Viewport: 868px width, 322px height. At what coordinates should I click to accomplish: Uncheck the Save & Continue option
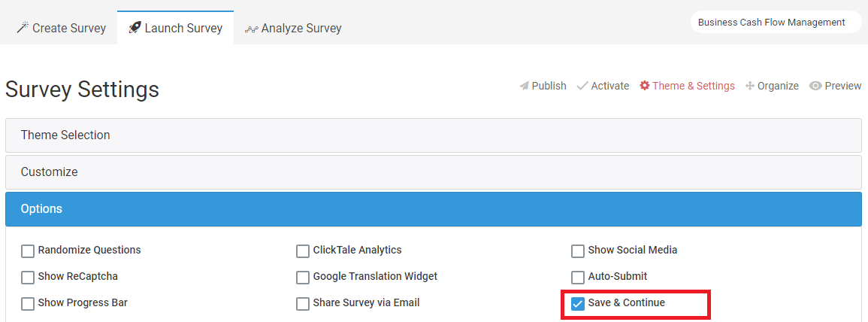pyautogui.click(x=578, y=304)
